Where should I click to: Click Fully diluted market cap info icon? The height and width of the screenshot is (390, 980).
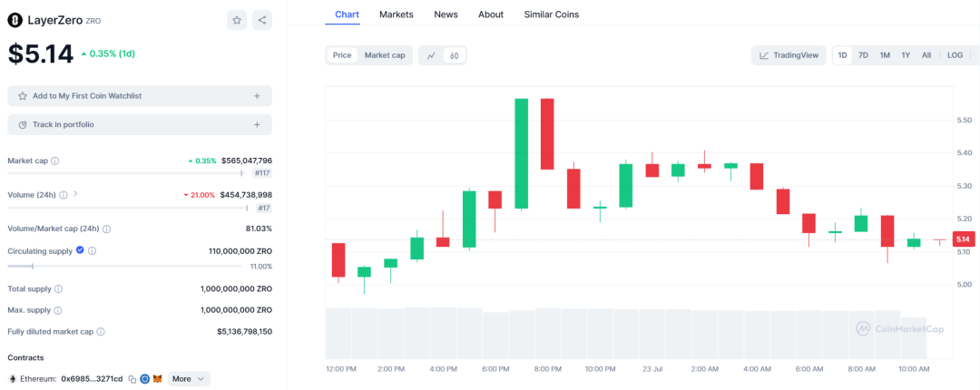[x=101, y=332]
